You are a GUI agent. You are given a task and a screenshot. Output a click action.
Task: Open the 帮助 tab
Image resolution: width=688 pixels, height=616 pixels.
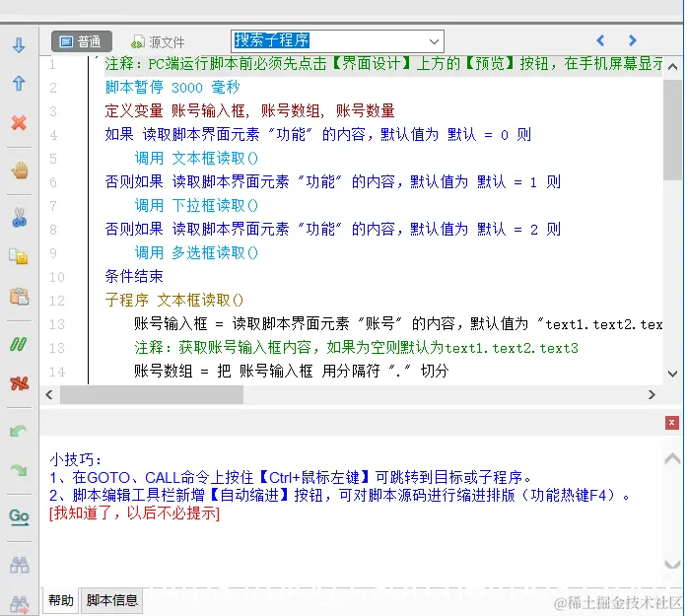(x=60, y=600)
